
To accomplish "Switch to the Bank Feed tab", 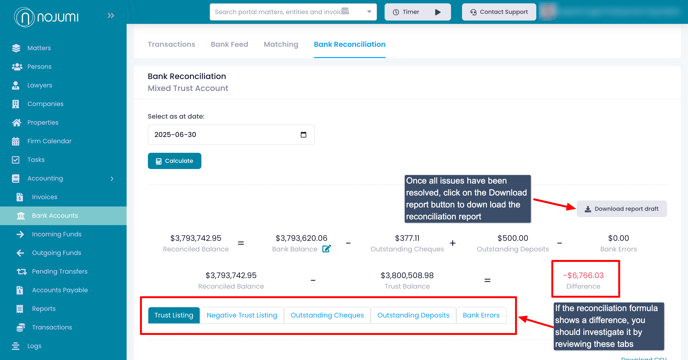I will (229, 44).
